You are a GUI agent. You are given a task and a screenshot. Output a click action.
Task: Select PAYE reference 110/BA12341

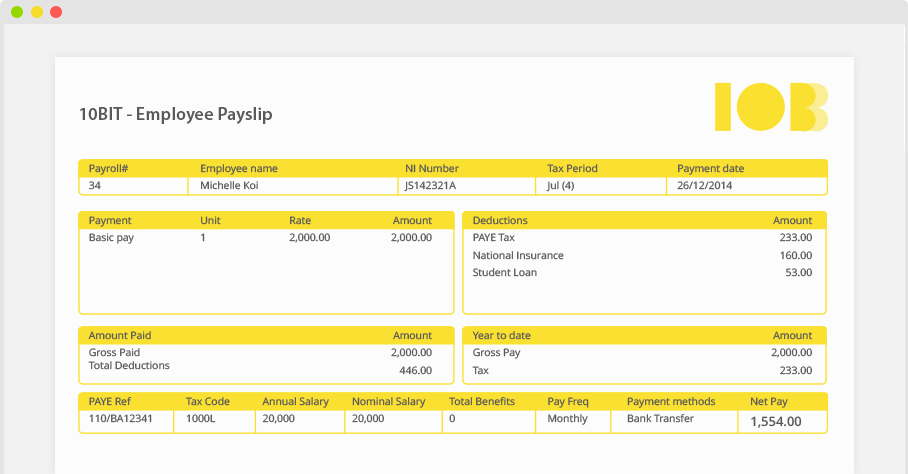[120, 418]
